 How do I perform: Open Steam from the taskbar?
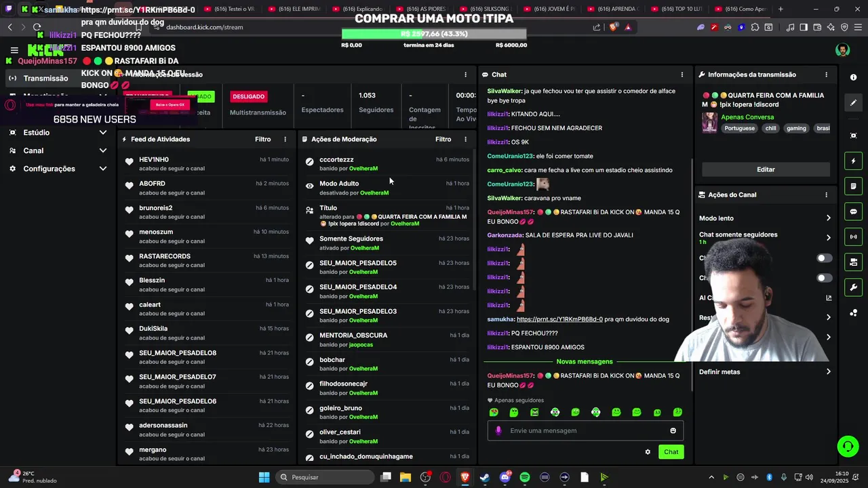(485, 477)
